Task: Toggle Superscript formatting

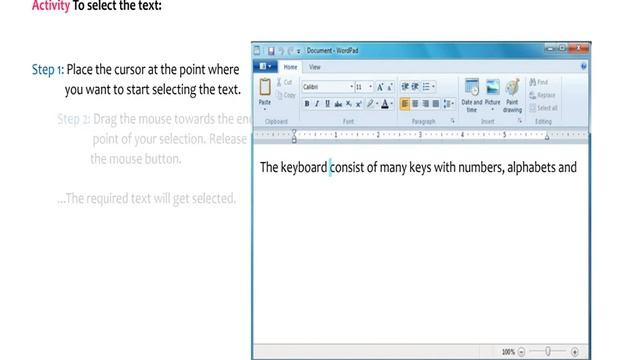Action: click(x=358, y=104)
